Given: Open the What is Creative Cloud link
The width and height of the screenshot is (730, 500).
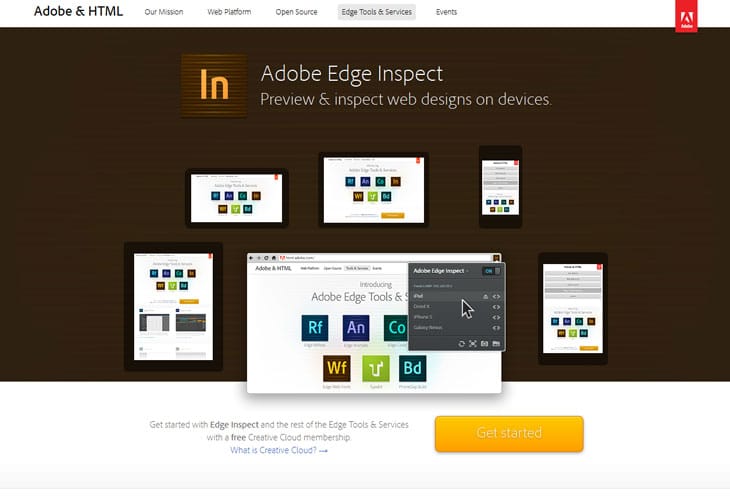Looking at the screenshot, I should point(279,450).
